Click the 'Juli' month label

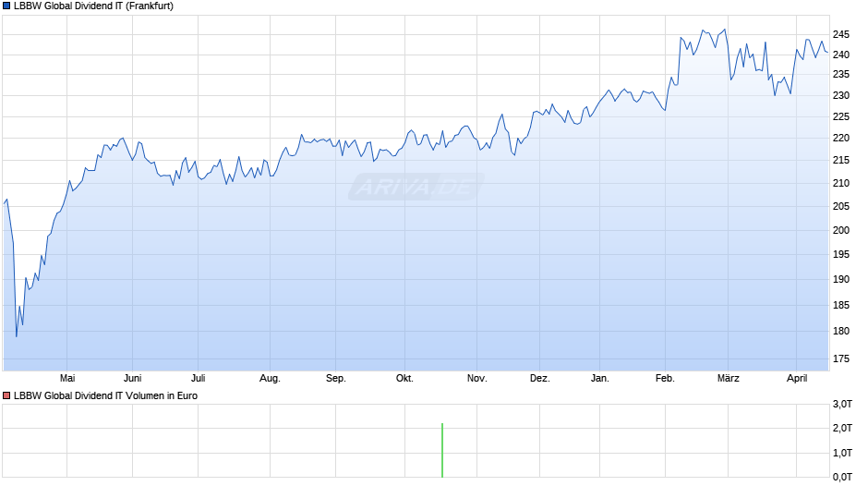pos(199,378)
